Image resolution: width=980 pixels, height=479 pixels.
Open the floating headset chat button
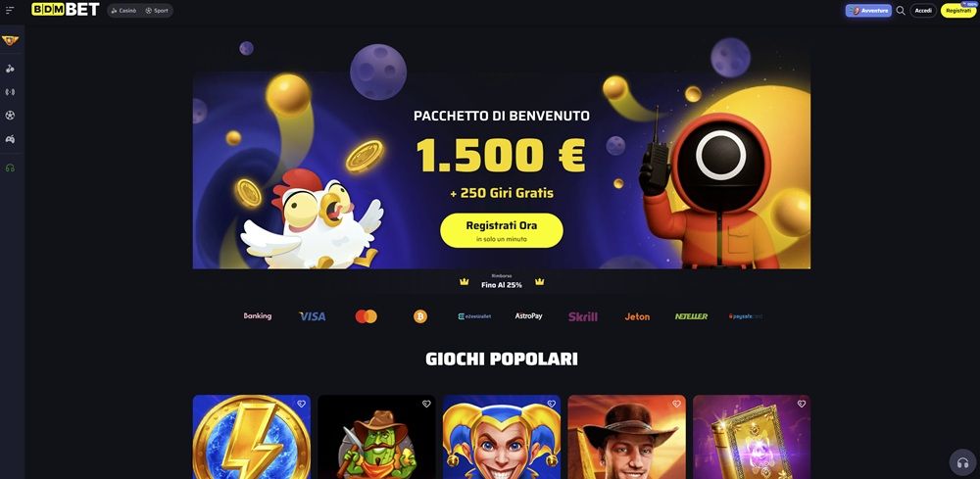coord(962,462)
